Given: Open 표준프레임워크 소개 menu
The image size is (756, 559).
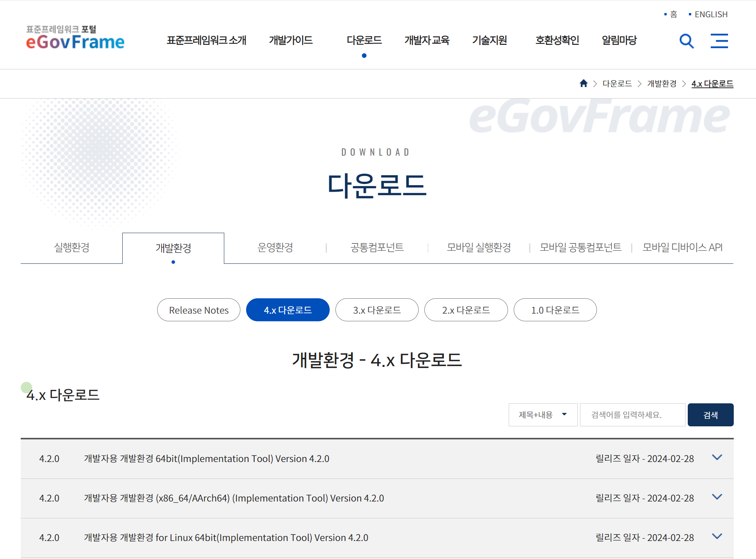Looking at the screenshot, I should click(x=206, y=40).
